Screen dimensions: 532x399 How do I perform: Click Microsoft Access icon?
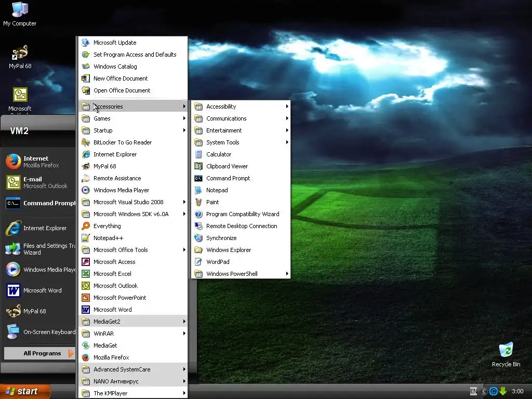pyautogui.click(x=86, y=262)
